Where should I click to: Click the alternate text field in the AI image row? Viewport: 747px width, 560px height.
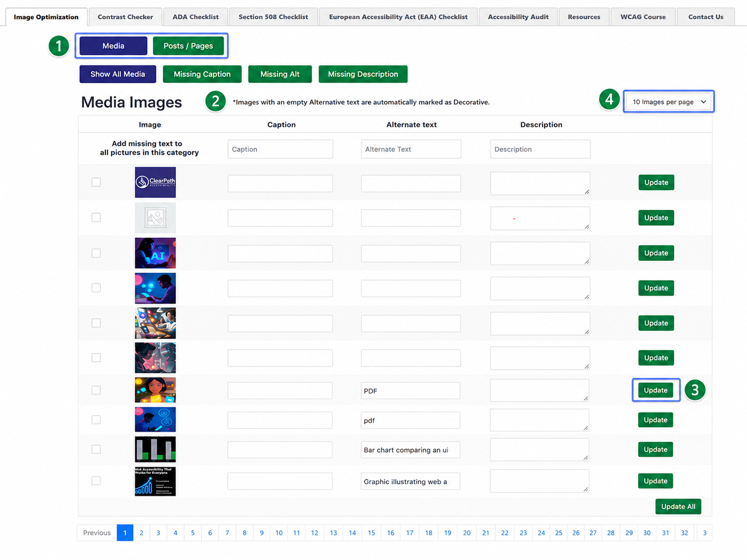pyautogui.click(x=411, y=253)
